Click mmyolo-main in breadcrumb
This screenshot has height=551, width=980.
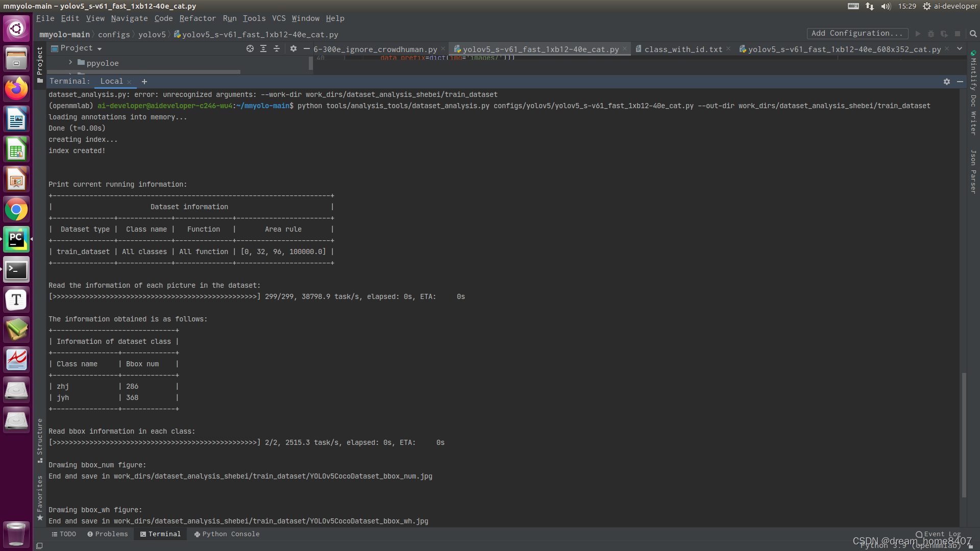pyautogui.click(x=64, y=35)
